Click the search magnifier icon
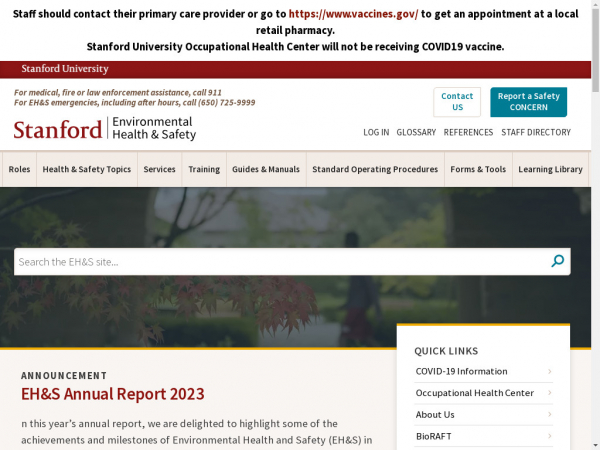Image resolution: width=600 pixels, height=450 pixels. tap(558, 261)
